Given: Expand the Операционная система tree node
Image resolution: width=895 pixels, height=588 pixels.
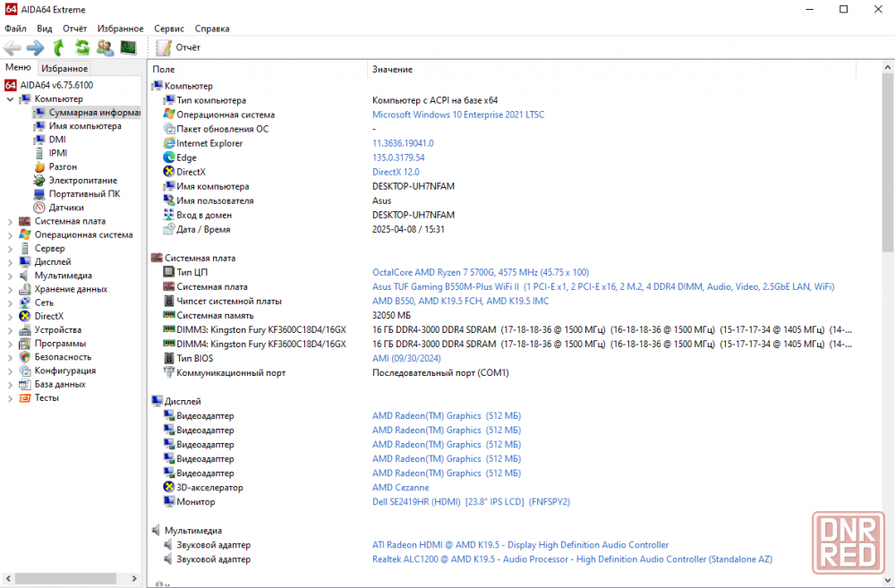Looking at the screenshot, I should pos(10,235).
